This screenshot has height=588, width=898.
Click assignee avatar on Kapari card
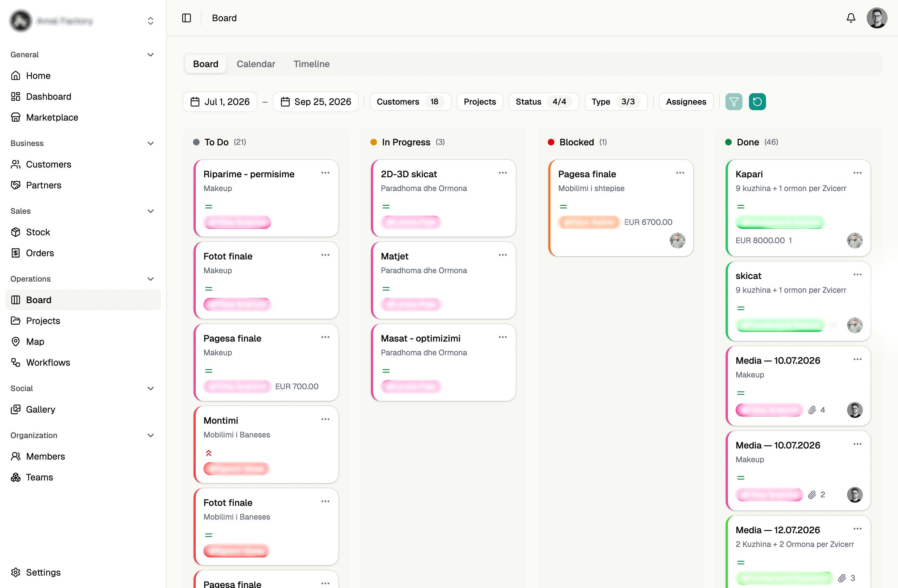pyautogui.click(x=855, y=240)
